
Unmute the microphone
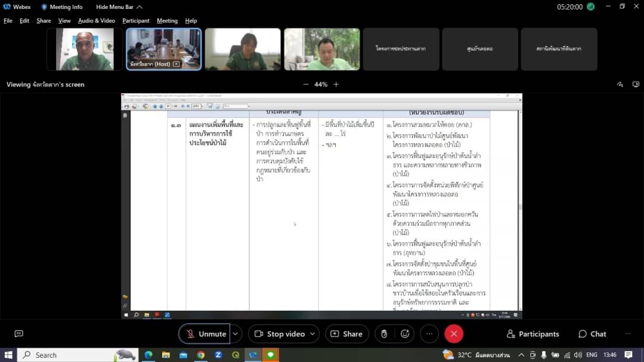(x=205, y=333)
